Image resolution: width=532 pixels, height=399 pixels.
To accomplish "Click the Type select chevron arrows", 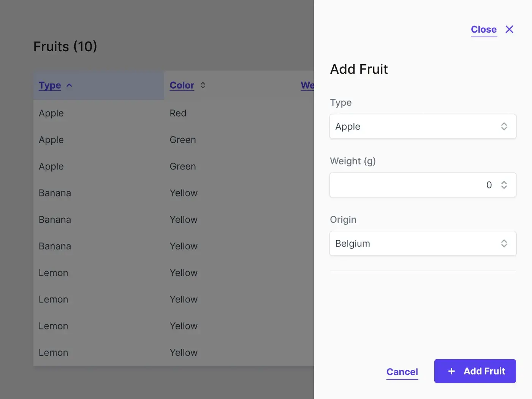I will 504,127.
